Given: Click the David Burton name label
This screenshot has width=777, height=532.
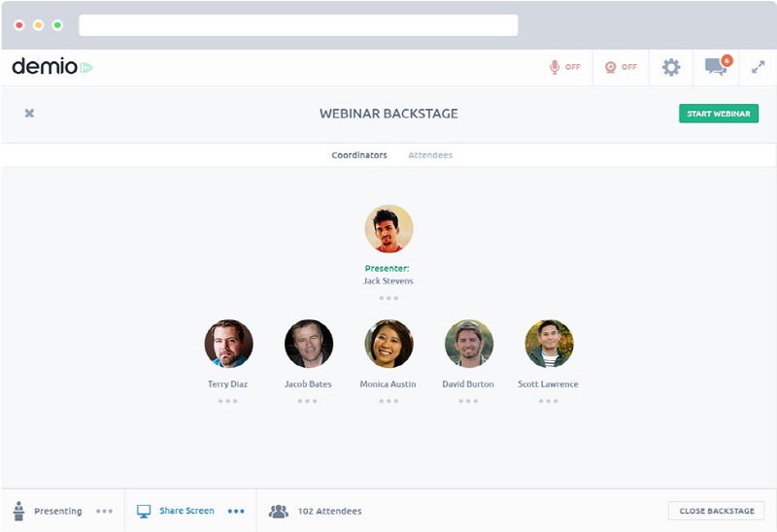Looking at the screenshot, I should 468,383.
